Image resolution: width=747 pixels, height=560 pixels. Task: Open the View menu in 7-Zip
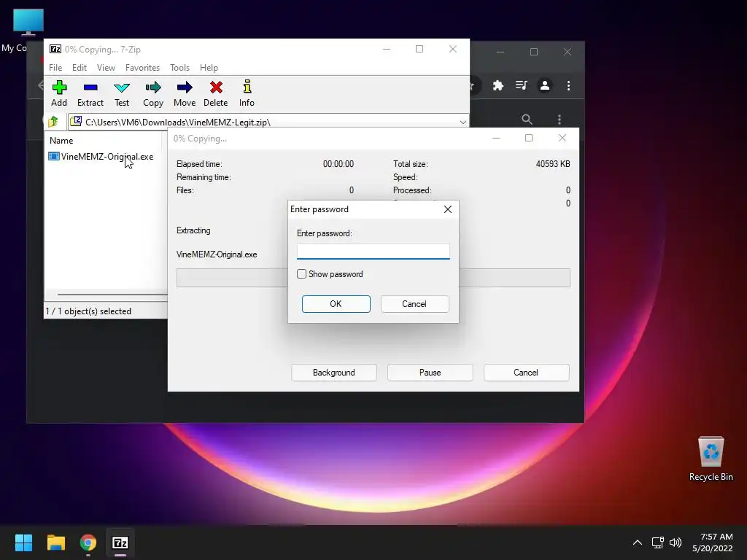(106, 68)
